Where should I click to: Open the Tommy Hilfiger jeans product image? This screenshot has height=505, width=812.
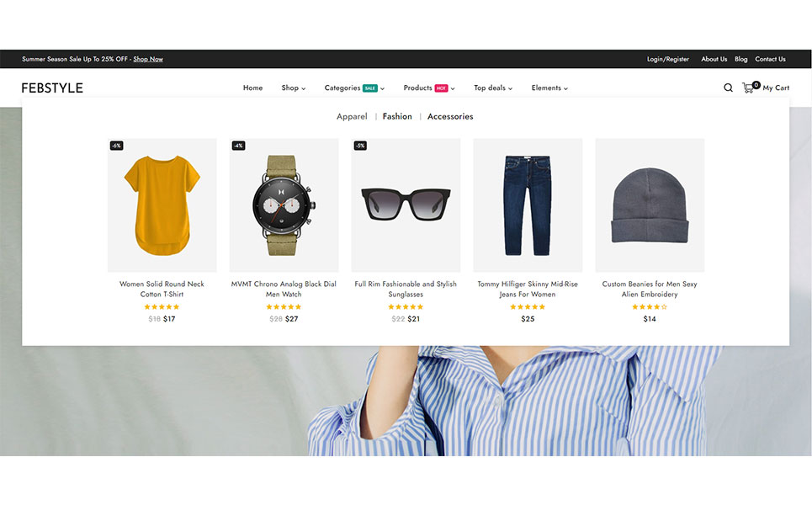[x=528, y=205]
